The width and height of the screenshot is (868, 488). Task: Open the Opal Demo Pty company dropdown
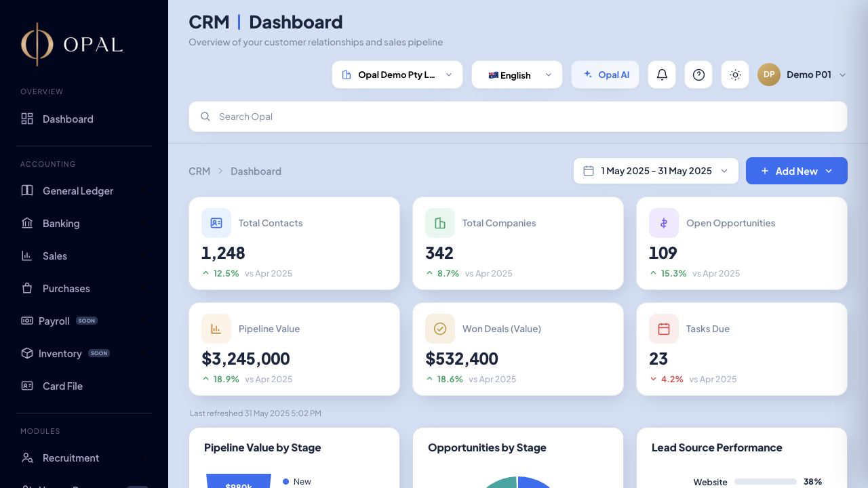pyautogui.click(x=397, y=75)
